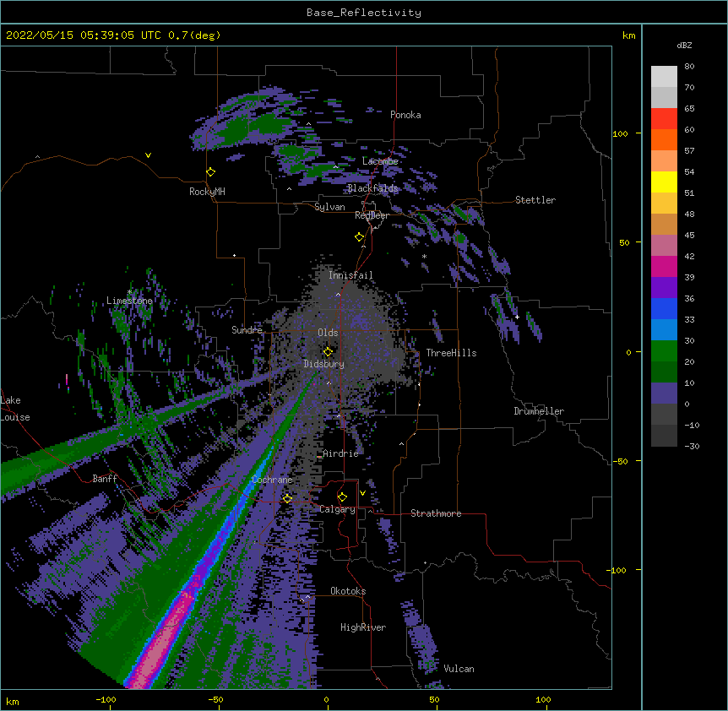This screenshot has width=728, height=711.
Task: Select the Calgary label
Action: point(337,509)
